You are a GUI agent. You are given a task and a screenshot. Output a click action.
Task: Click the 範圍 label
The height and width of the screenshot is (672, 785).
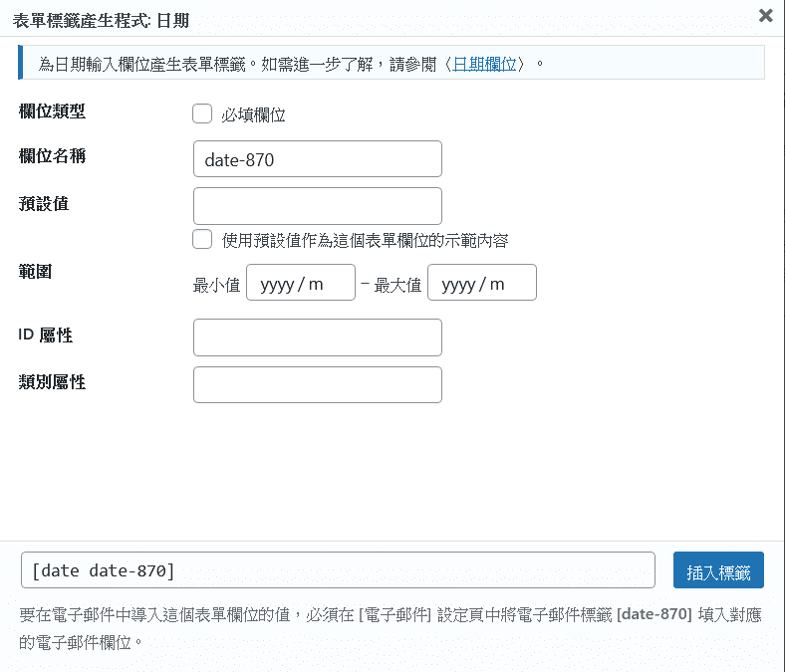pyautogui.click(x=35, y=272)
